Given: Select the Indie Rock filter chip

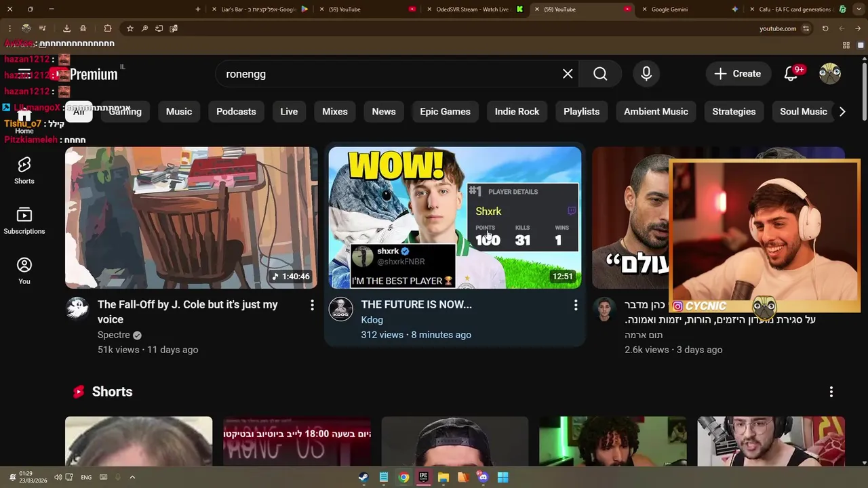Looking at the screenshot, I should click(x=517, y=112).
